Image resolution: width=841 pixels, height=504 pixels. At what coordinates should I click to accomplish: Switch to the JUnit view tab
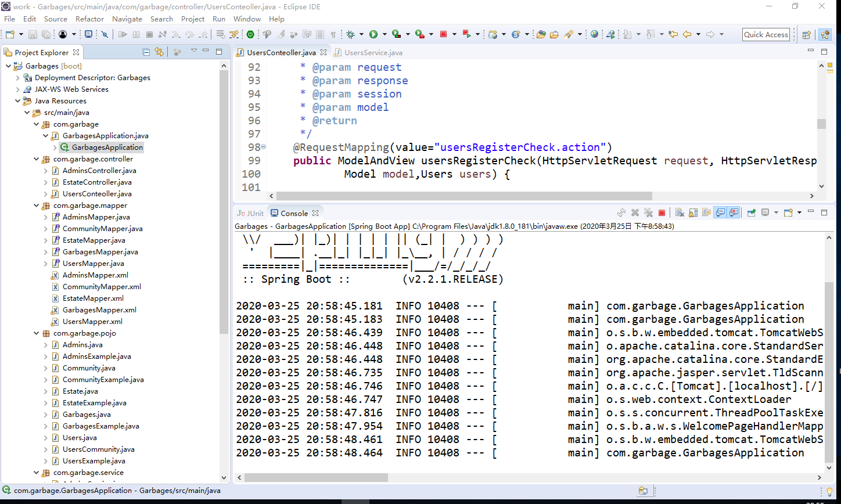click(250, 213)
